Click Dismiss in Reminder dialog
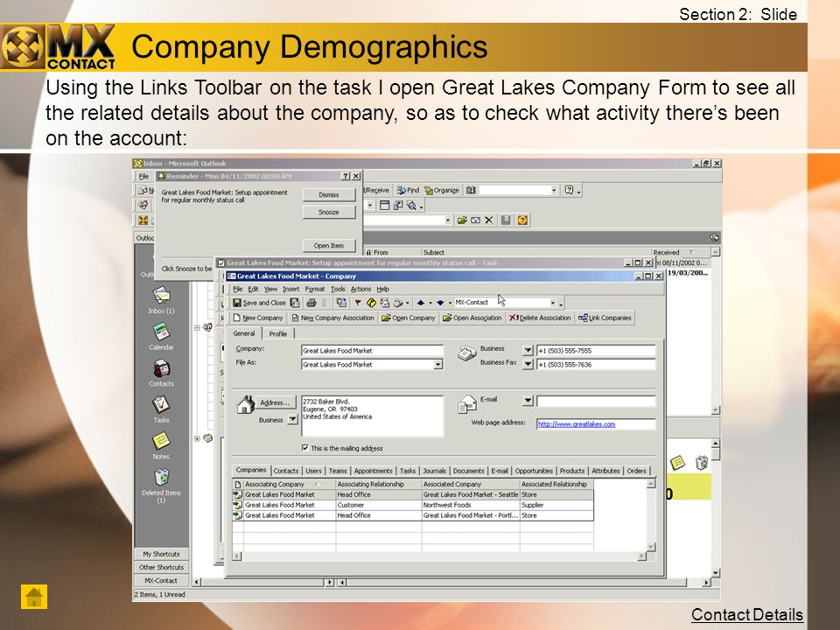 point(329,195)
